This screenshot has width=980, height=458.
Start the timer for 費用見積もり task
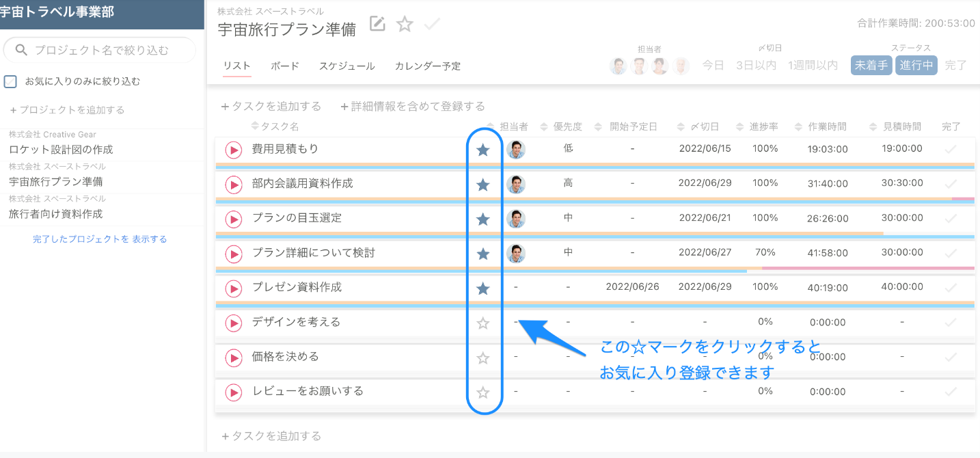232,148
